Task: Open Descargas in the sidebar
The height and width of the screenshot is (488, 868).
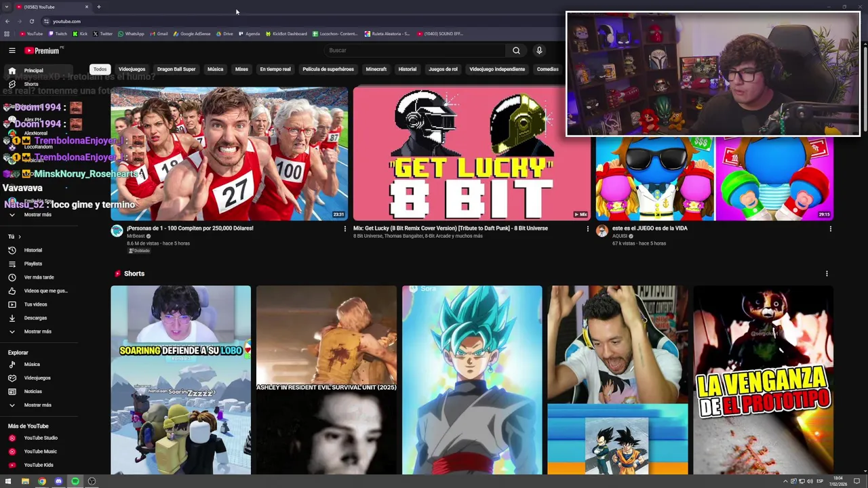Action: (35, 318)
